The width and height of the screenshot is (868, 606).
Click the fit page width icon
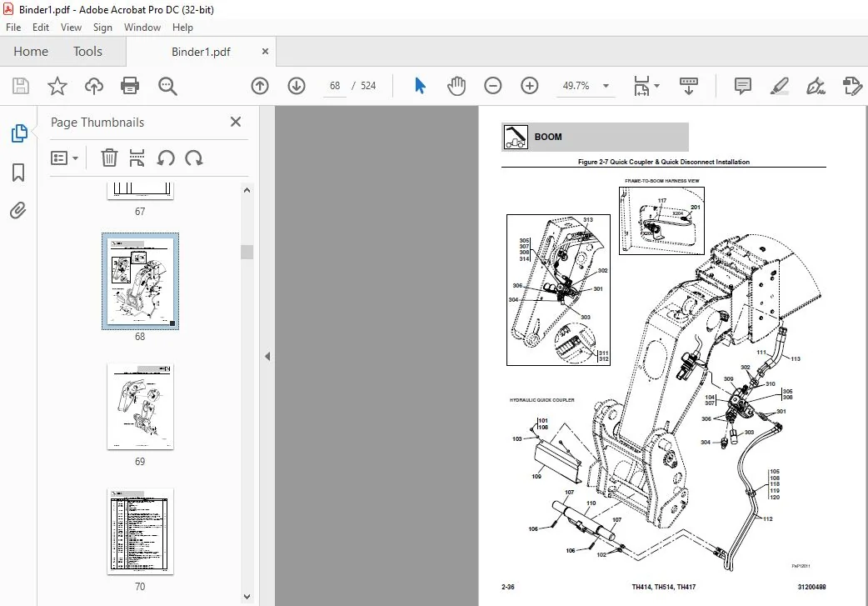coord(641,86)
